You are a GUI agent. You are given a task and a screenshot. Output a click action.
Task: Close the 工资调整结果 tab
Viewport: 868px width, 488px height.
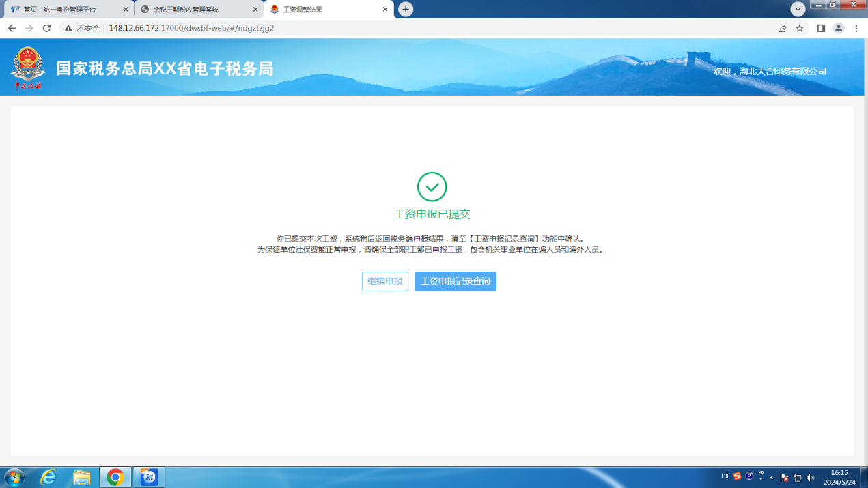(x=385, y=10)
